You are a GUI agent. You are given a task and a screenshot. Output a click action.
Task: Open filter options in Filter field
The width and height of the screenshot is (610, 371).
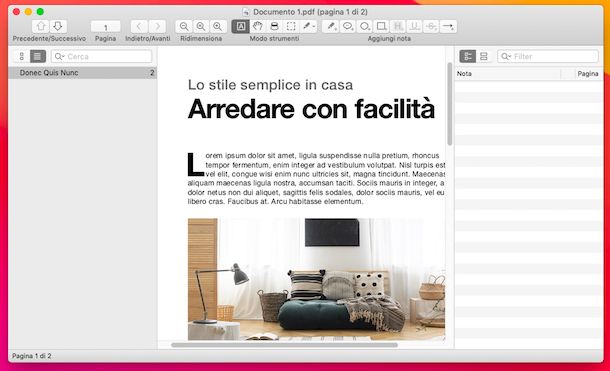pos(506,57)
